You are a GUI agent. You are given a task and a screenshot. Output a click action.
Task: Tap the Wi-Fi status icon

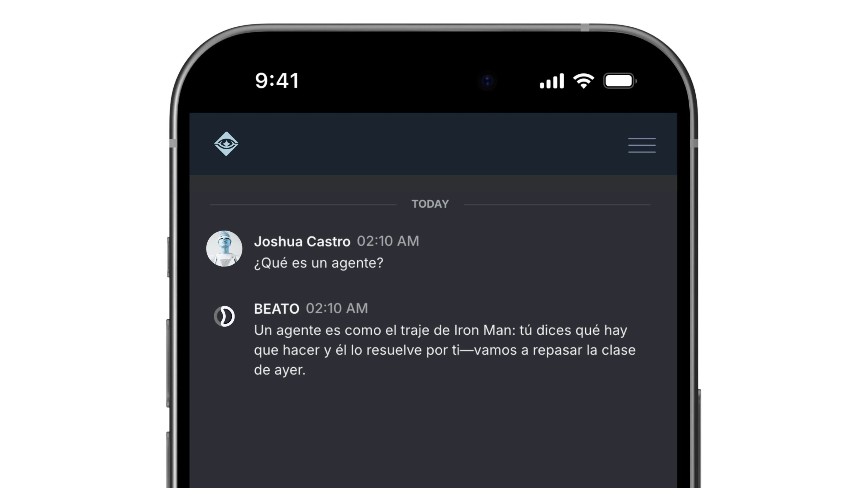(584, 81)
